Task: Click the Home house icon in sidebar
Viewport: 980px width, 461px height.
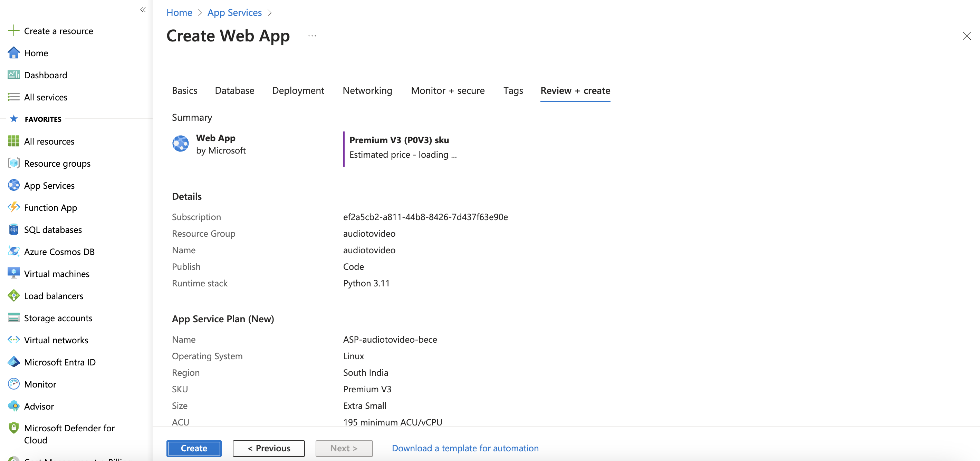Action: pos(14,53)
